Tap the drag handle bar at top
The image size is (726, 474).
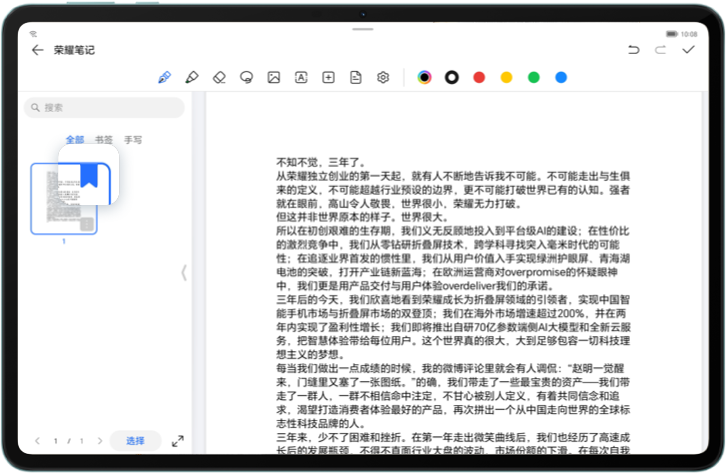click(363, 29)
